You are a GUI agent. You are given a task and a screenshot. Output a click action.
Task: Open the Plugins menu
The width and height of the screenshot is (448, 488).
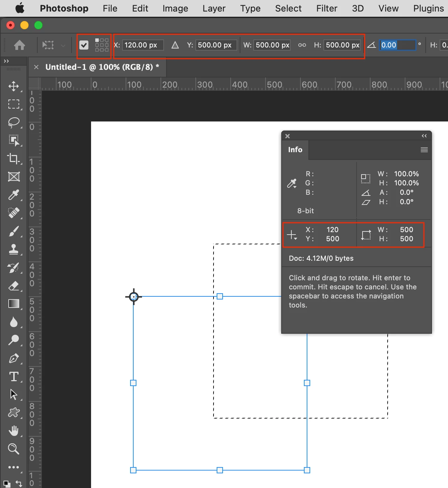click(x=428, y=8)
